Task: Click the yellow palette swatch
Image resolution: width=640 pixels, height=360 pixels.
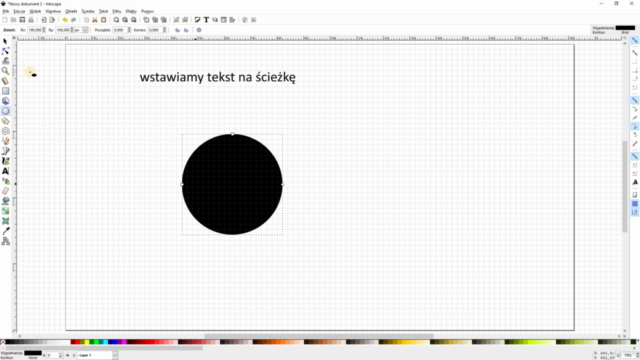Action: (x=87, y=342)
